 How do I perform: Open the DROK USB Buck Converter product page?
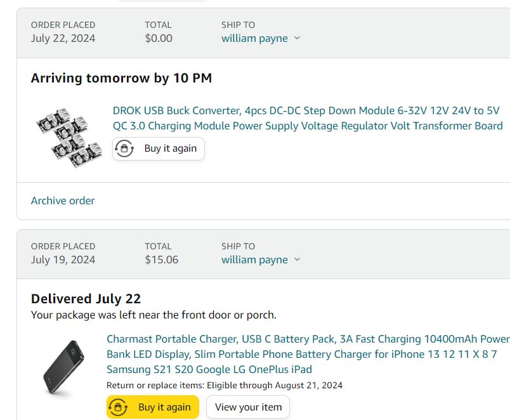[x=308, y=118]
